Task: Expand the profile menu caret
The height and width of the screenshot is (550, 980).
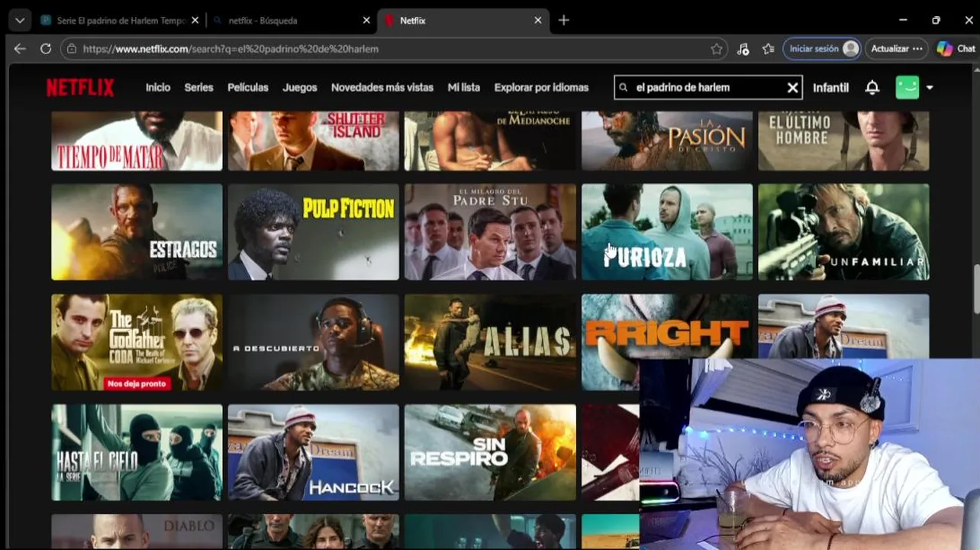Action: [930, 88]
